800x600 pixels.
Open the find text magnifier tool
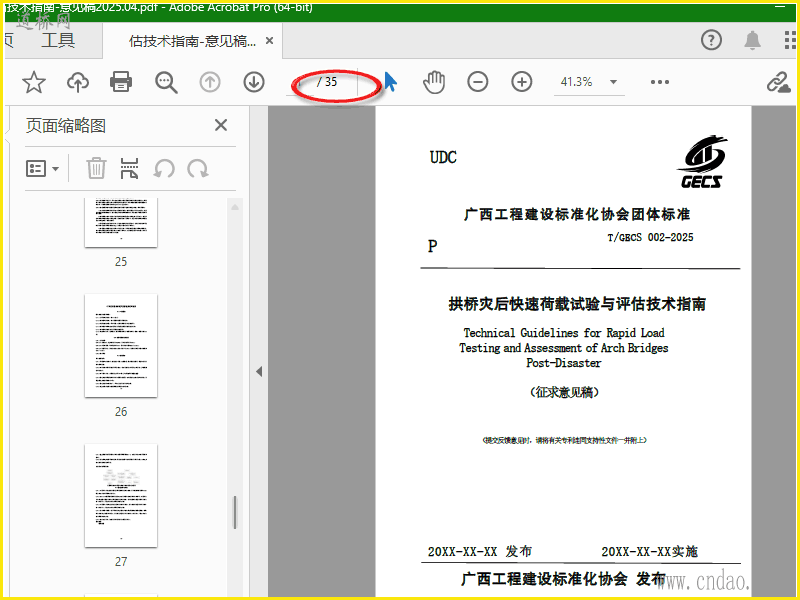click(166, 82)
